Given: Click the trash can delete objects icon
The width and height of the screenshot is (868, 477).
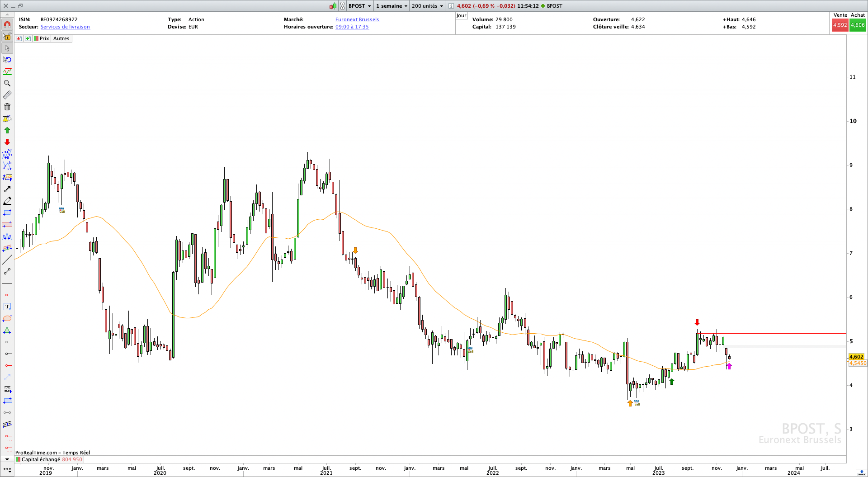Looking at the screenshot, I should [7, 107].
